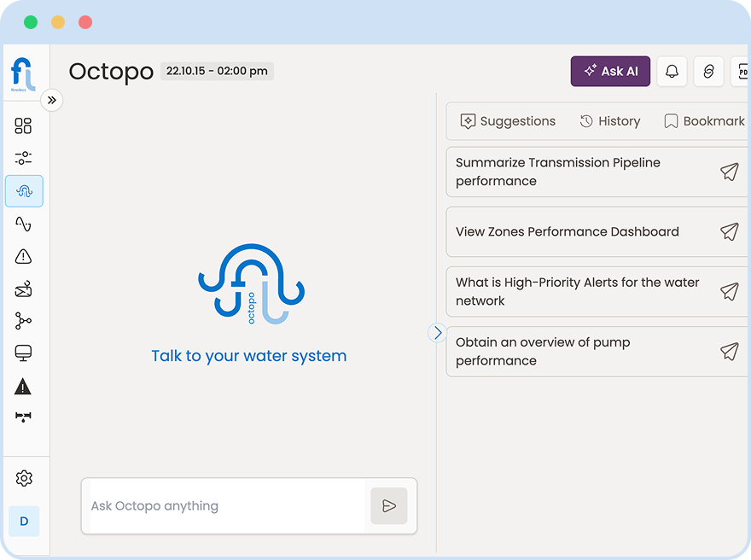Open the highlighted Octopo assistant icon

23,191
